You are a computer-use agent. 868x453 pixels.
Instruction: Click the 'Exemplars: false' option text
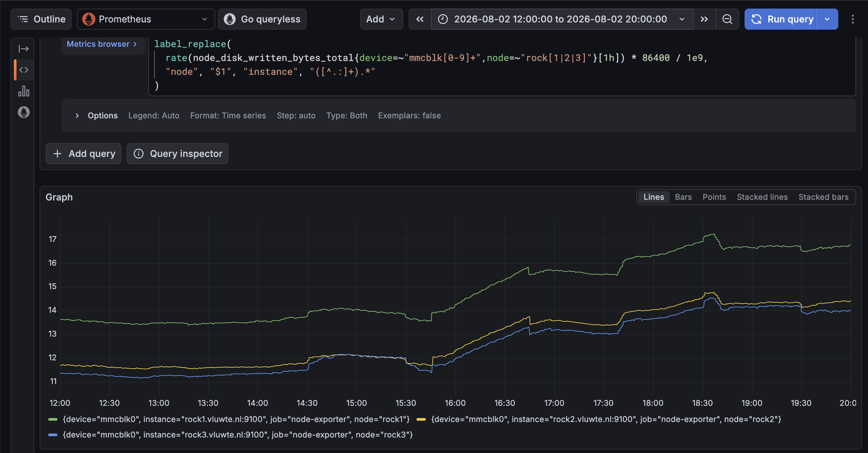409,116
